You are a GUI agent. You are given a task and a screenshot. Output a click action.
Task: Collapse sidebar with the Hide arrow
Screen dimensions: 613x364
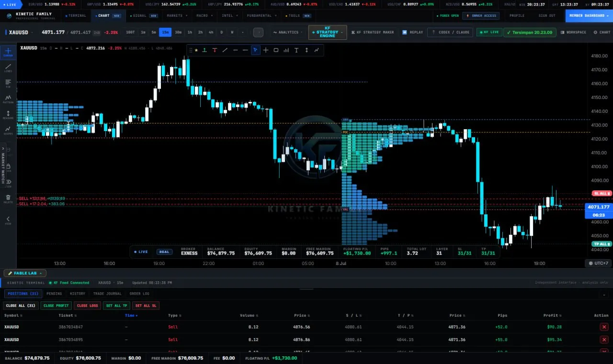point(8,220)
